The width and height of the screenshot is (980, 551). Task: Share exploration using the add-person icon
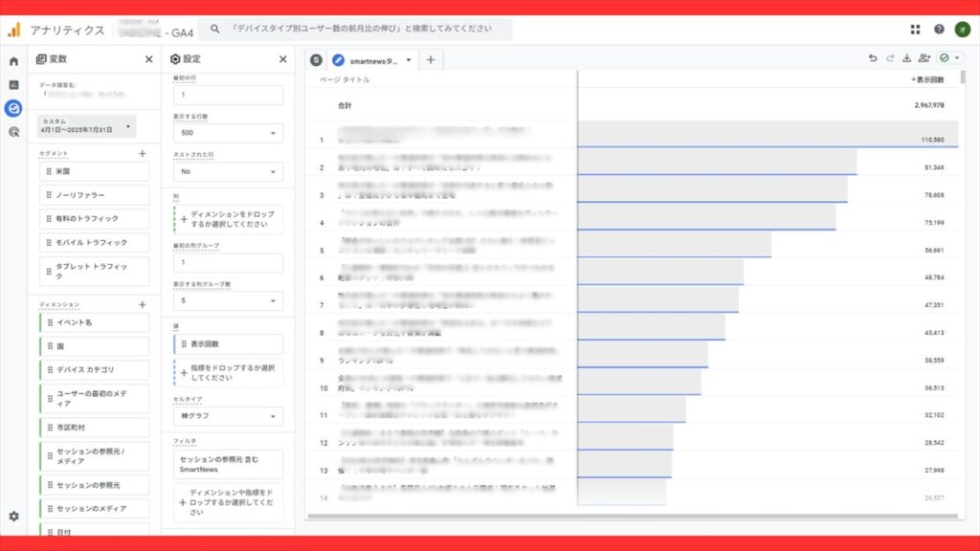(x=924, y=59)
